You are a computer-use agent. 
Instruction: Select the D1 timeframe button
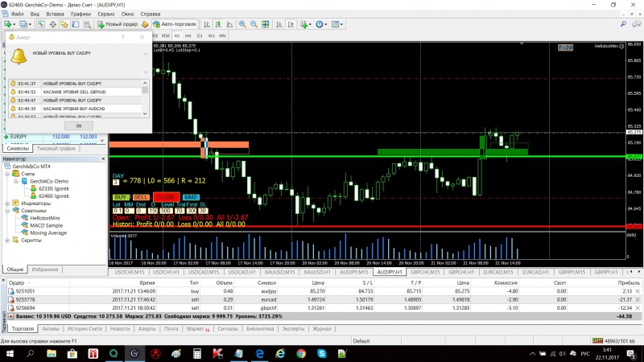click(x=200, y=35)
